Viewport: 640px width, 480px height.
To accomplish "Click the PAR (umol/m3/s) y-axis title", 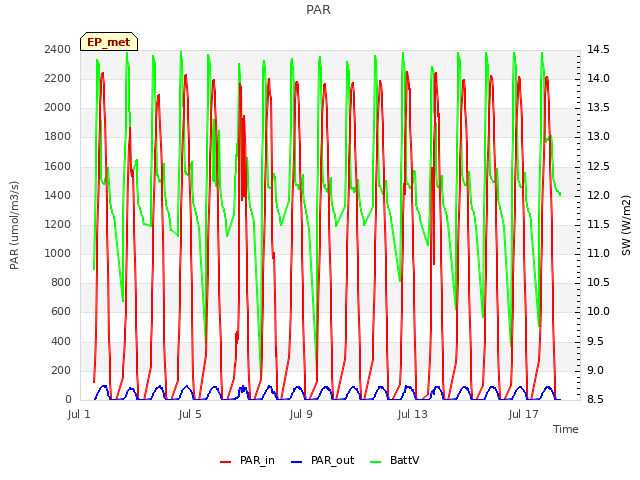I will (x=14, y=225).
